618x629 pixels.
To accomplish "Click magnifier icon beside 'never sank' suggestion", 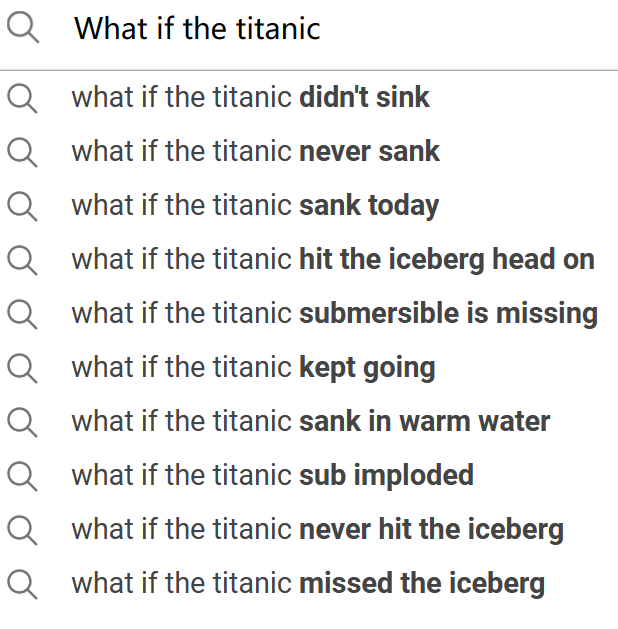I will click(x=22, y=152).
